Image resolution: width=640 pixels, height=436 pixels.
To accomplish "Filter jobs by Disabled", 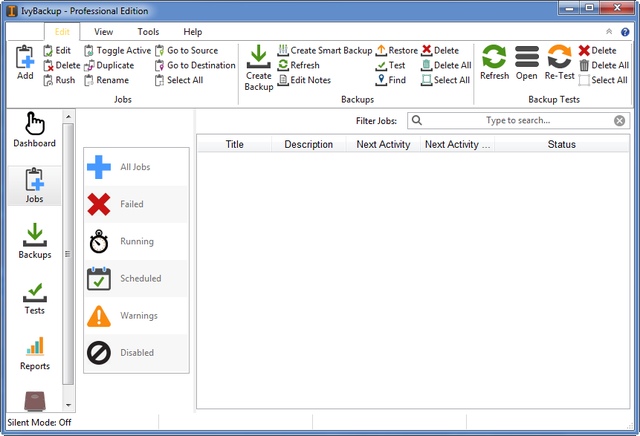I will tap(136, 353).
